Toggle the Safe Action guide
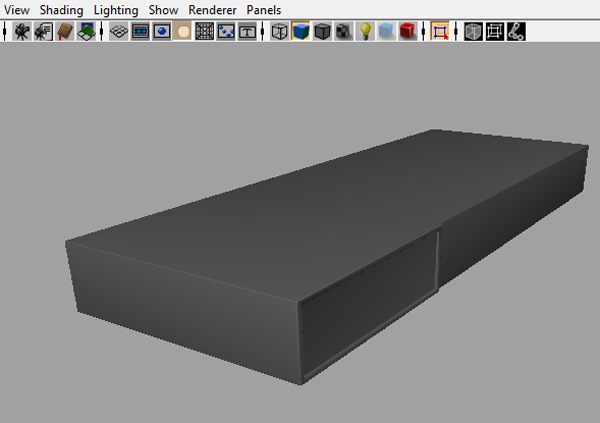This screenshot has width=600, height=423. (226, 31)
